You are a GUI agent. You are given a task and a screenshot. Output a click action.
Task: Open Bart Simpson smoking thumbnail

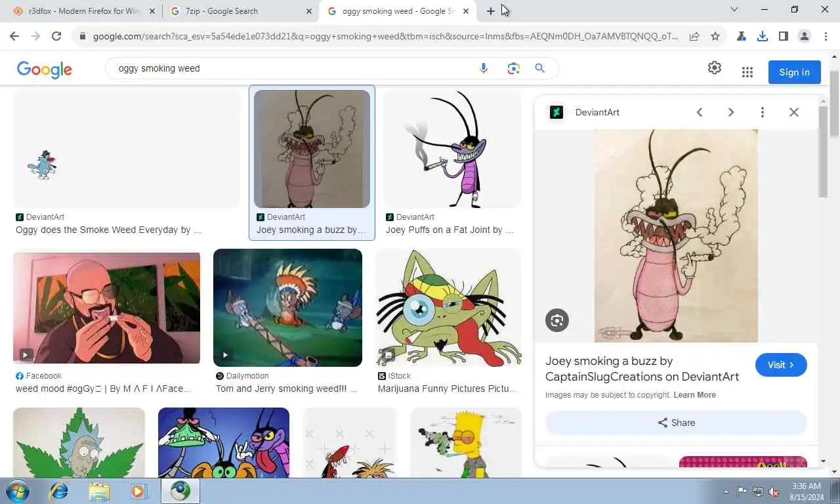pyautogui.click(x=466, y=442)
